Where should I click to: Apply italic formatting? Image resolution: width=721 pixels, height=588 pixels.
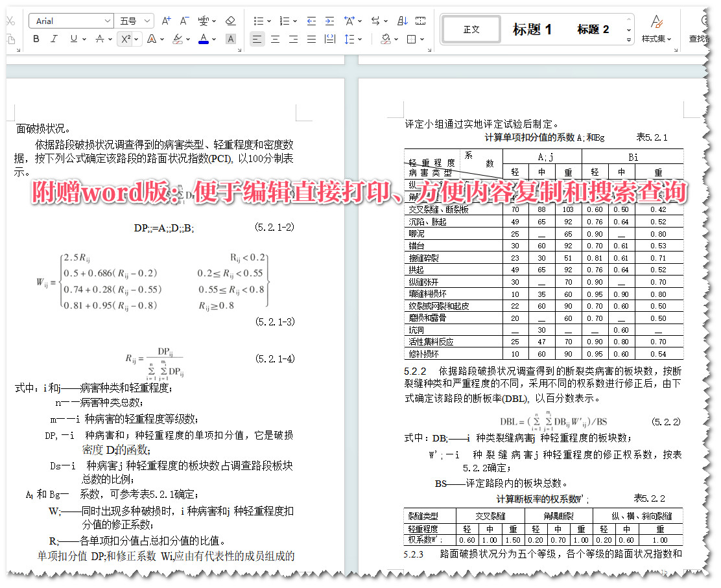tap(54, 39)
